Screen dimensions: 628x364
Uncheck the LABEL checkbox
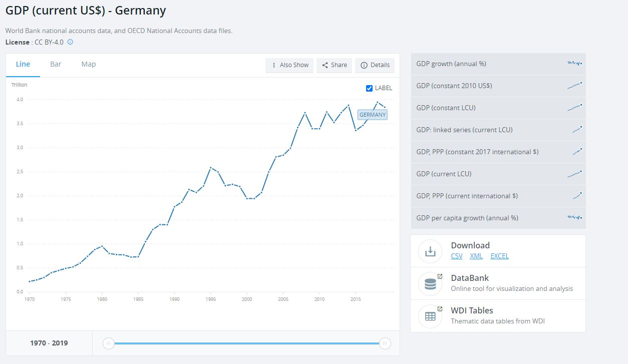click(x=370, y=88)
